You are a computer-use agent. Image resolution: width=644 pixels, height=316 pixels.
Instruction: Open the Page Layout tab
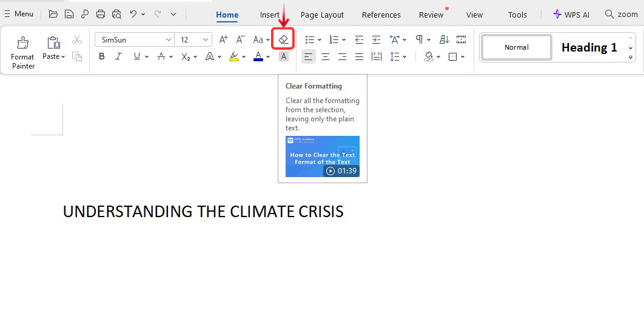(322, 15)
